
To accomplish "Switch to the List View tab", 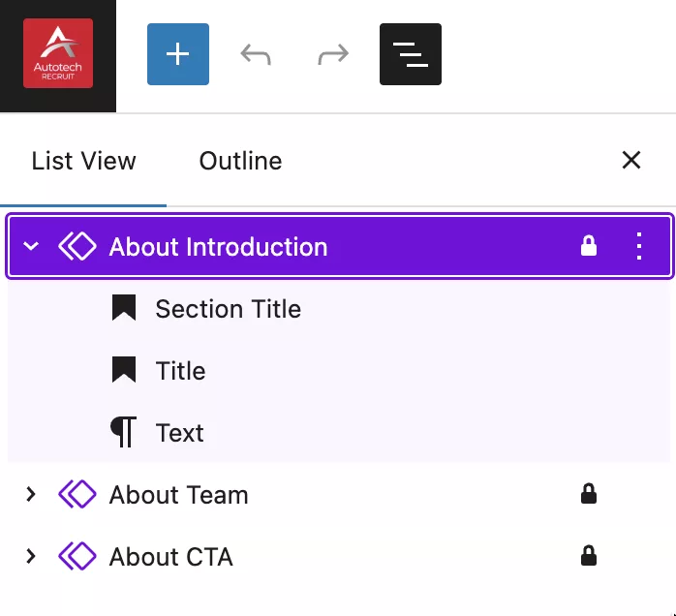I will click(83, 161).
